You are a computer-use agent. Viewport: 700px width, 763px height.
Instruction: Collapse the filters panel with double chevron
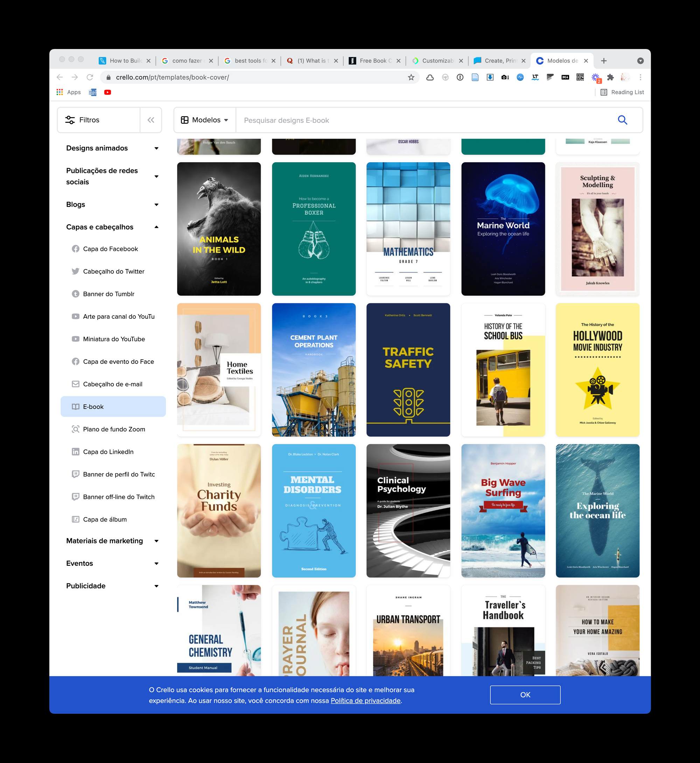(151, 120)
